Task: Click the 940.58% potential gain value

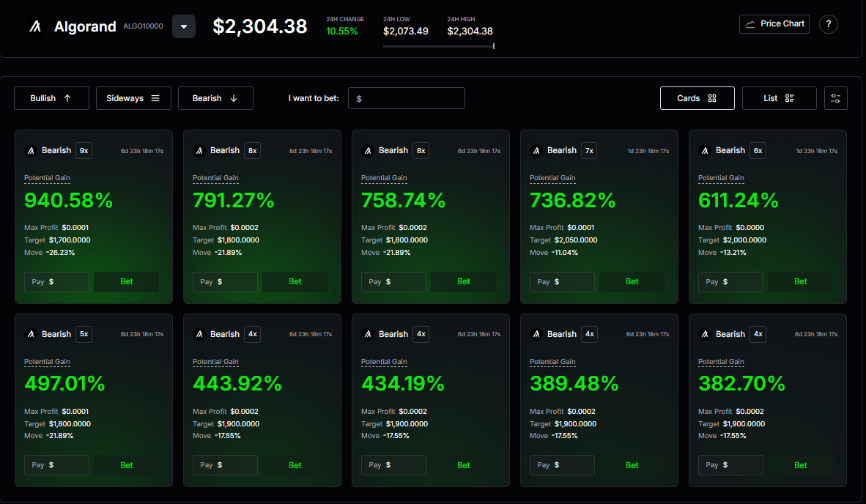Action: pyautogui.click(x=68, y=200)
